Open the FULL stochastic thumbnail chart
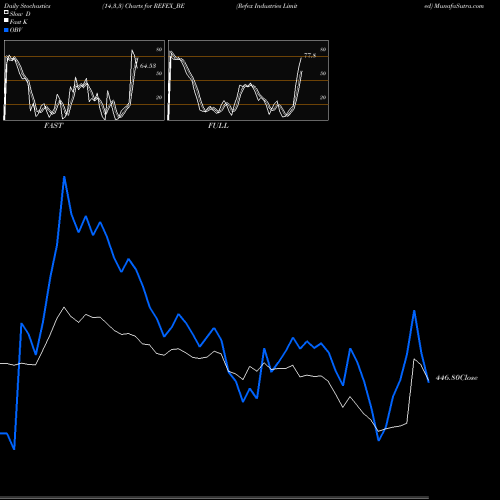The height and width of the screenshot is (500, 500). point(248,80)
